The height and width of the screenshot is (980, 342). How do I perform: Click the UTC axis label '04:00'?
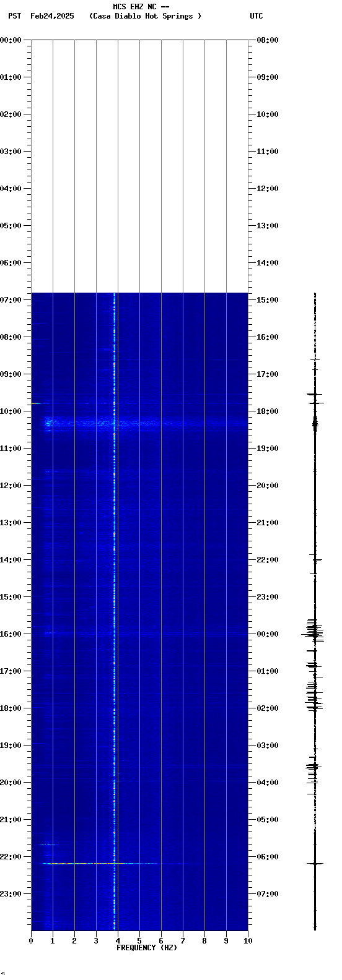(268, 783)
